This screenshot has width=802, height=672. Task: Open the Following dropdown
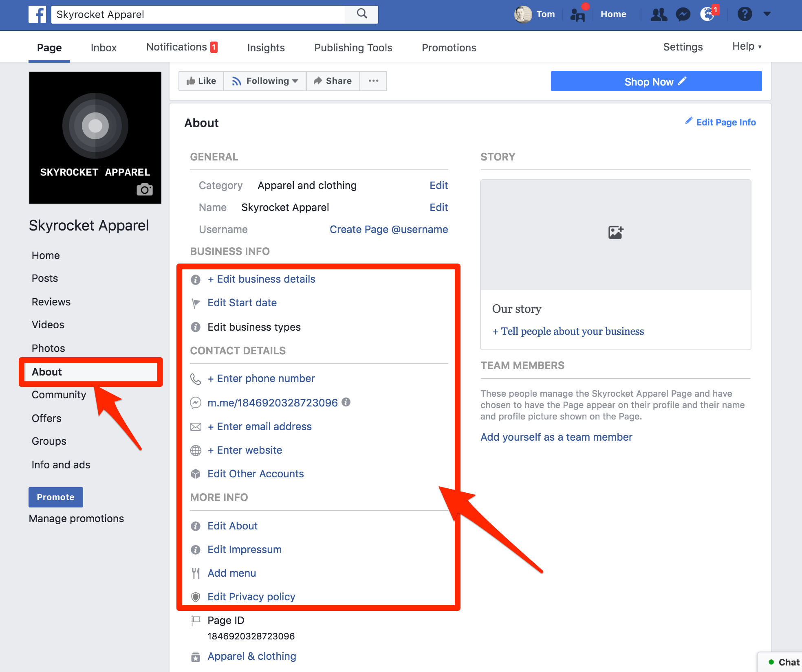(x=265, y=81)
